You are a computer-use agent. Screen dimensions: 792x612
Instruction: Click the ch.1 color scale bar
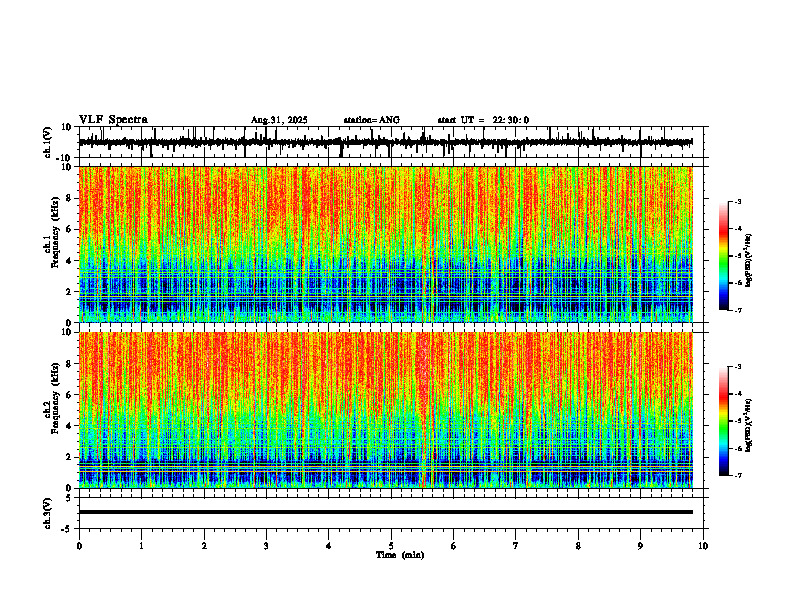tap(724, 256)
